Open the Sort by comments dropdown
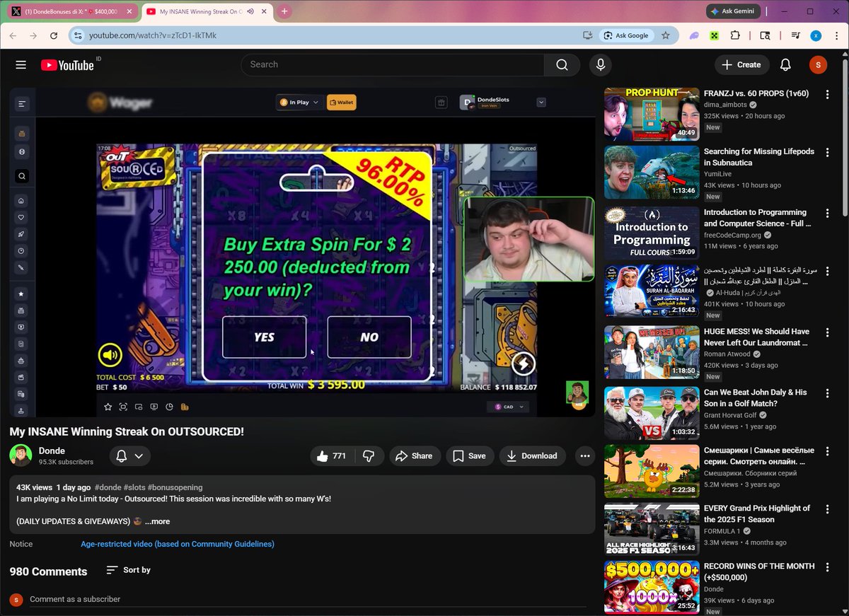Screen dimensions: 849x616 pyautogui.click(x=128, y=570)
